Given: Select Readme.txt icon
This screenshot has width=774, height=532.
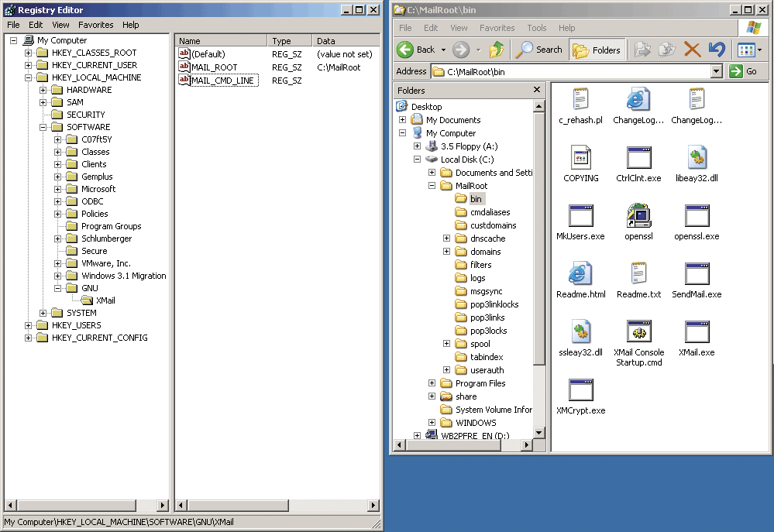Looking at the screenshot, I should (x=638, y=273).
